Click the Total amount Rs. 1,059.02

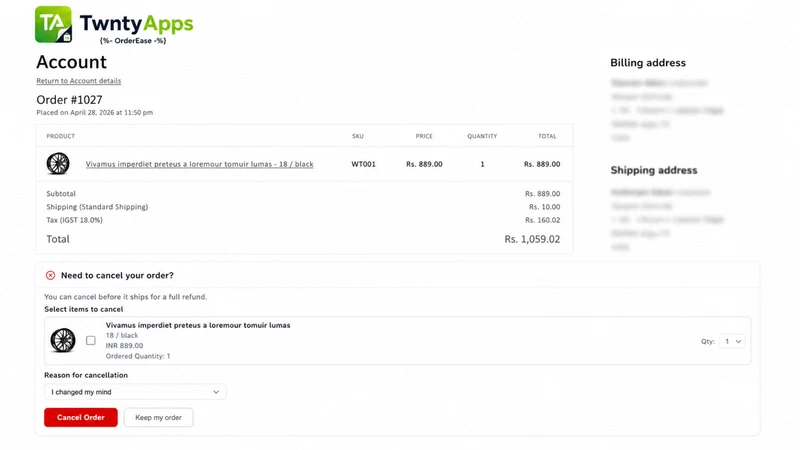(532, 239)
